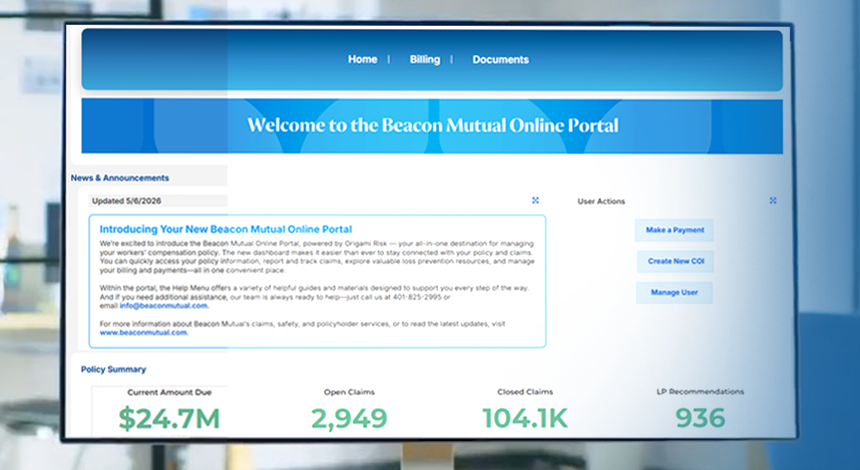
Task: Select the Open Claims 2,949 figure
Action: coord(349,418)
